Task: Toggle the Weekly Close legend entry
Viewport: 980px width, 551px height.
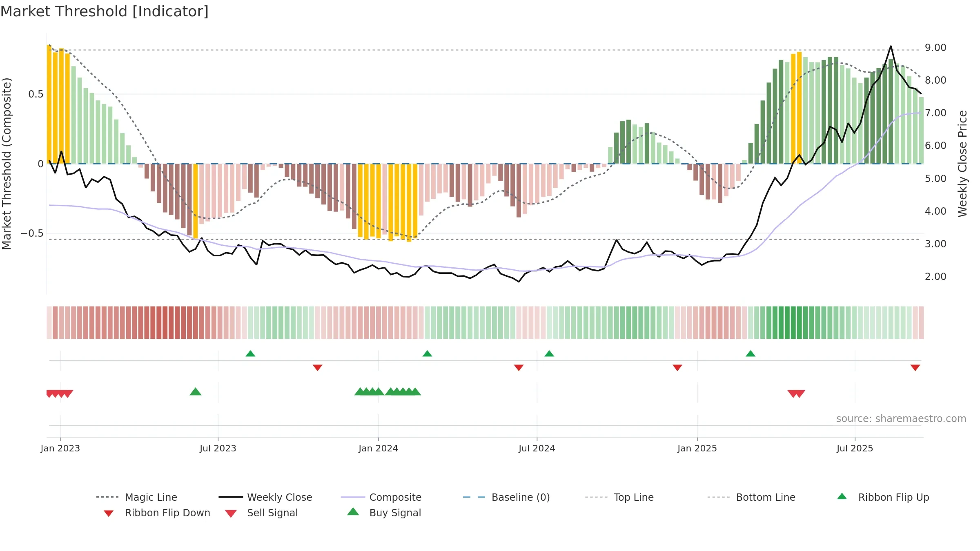Action: 265,497
